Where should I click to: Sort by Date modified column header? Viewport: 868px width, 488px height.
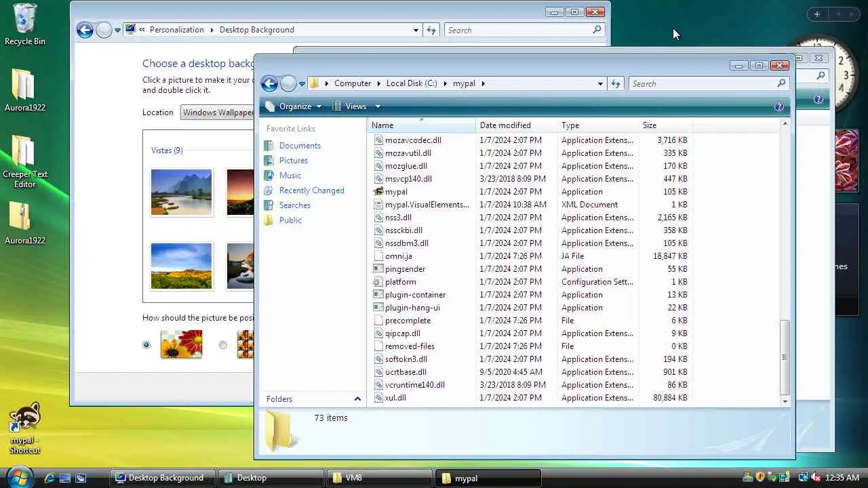(517, 125)
